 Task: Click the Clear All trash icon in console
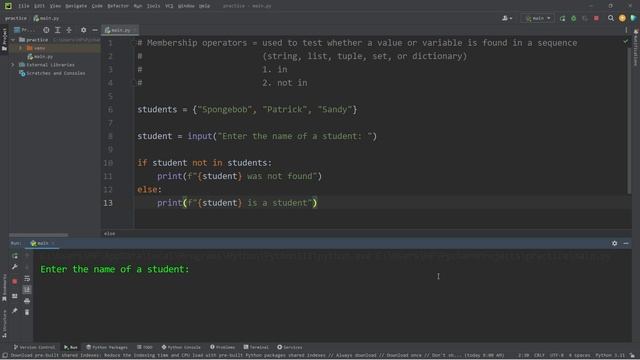[27, 312]
